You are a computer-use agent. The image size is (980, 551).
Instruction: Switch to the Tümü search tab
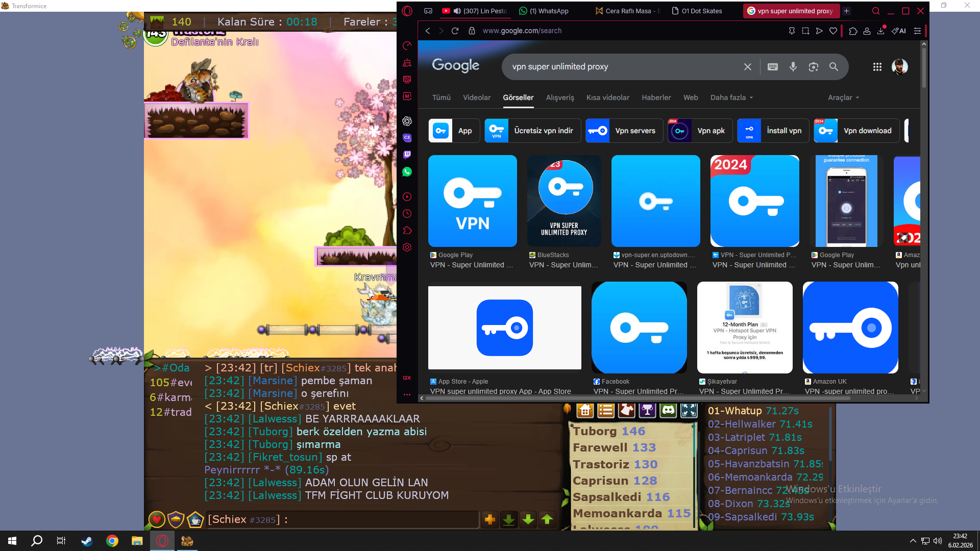point(442,97)
